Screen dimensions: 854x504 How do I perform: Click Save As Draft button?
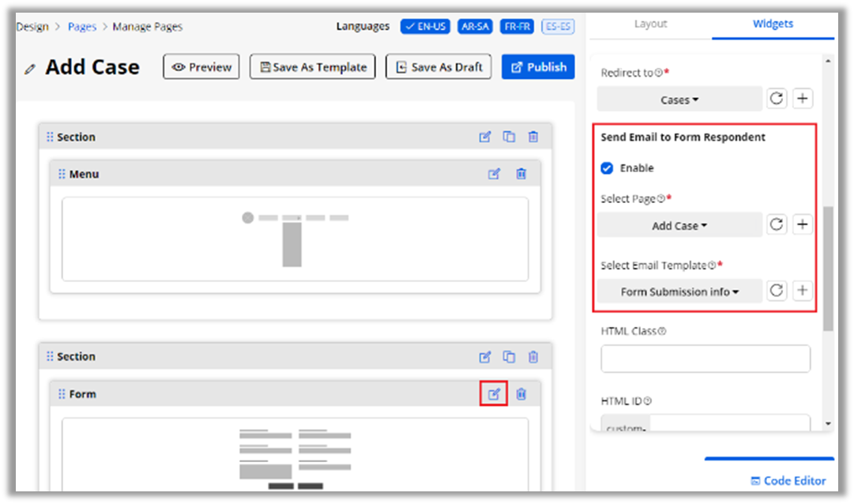click(438, 67)
